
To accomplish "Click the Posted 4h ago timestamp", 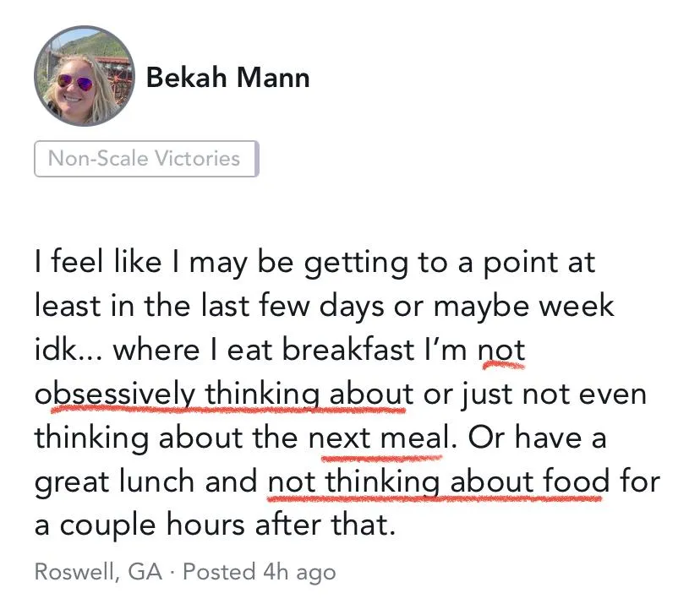I will 260,573.
